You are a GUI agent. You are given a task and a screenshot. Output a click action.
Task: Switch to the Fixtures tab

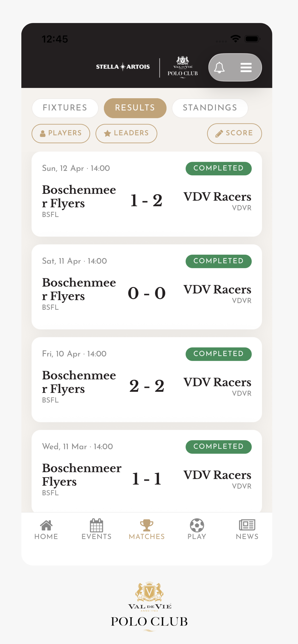point(65,108)
